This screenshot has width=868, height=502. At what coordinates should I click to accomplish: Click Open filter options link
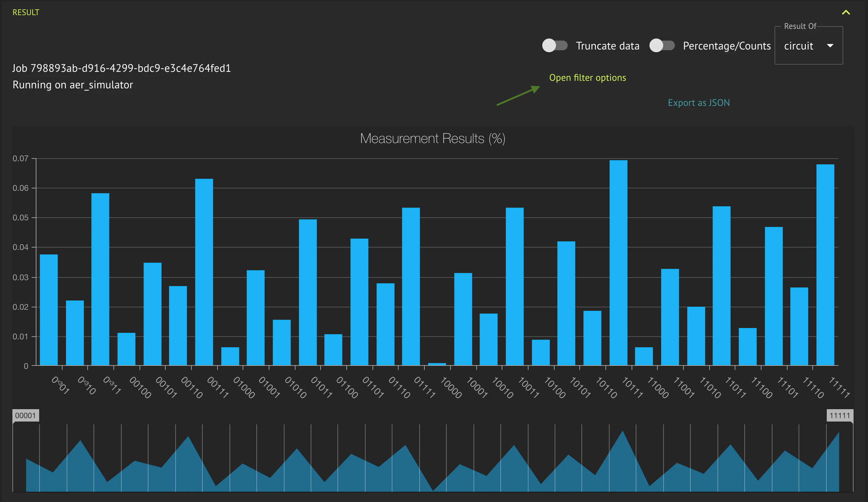pos(587,77)
